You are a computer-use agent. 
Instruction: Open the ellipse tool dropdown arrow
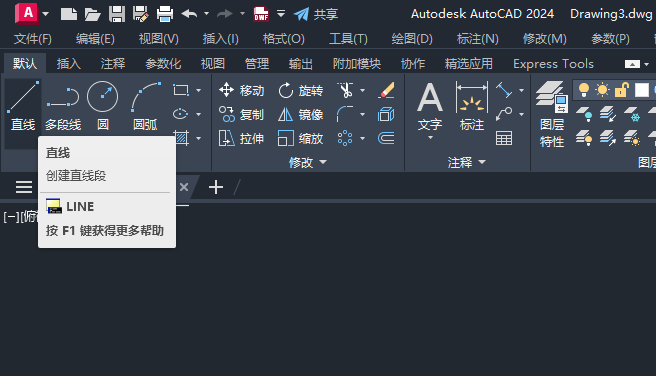pyautogui.click(x=198, y=114)
